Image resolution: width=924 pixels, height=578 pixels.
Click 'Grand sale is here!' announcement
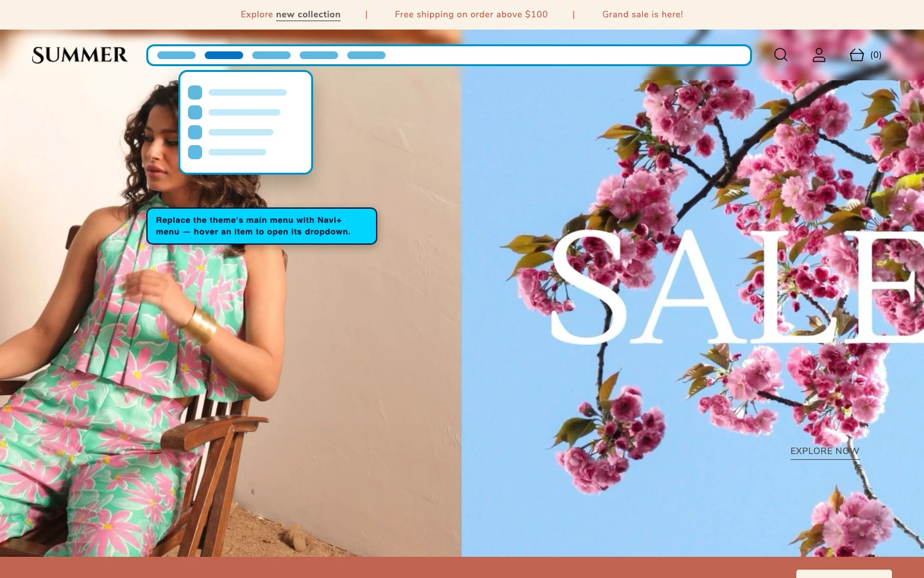(642, 15)
